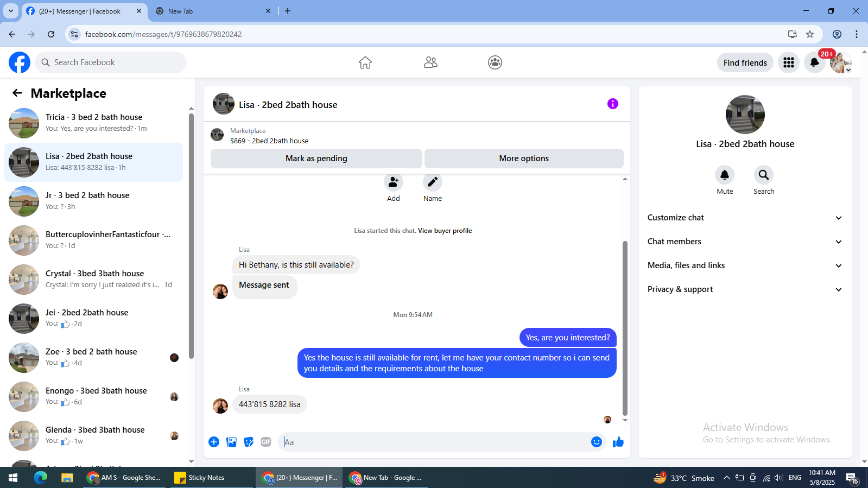The width and height of the screenshot is (868, 488).
Task: Bookmark this page with star icon
Action: [810, 34]
